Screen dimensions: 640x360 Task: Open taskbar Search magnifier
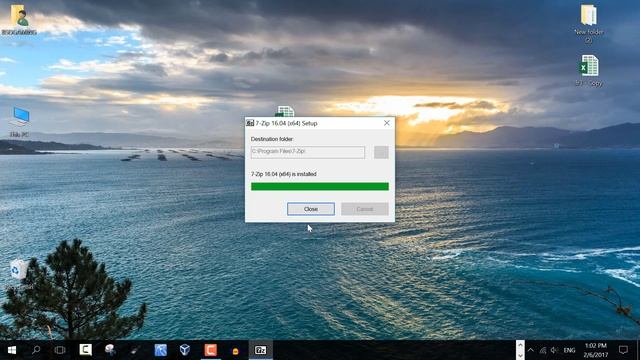[36, 350]
